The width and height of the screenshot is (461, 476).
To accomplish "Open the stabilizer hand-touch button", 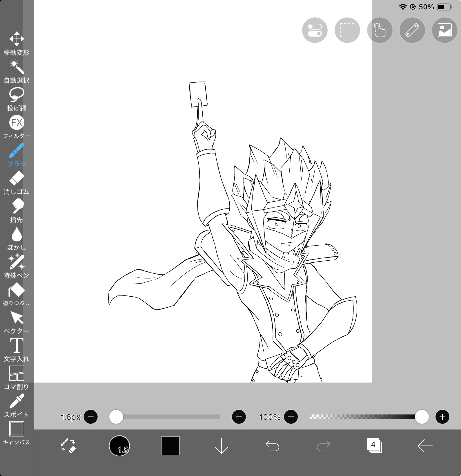I will [x=380, y=30].
